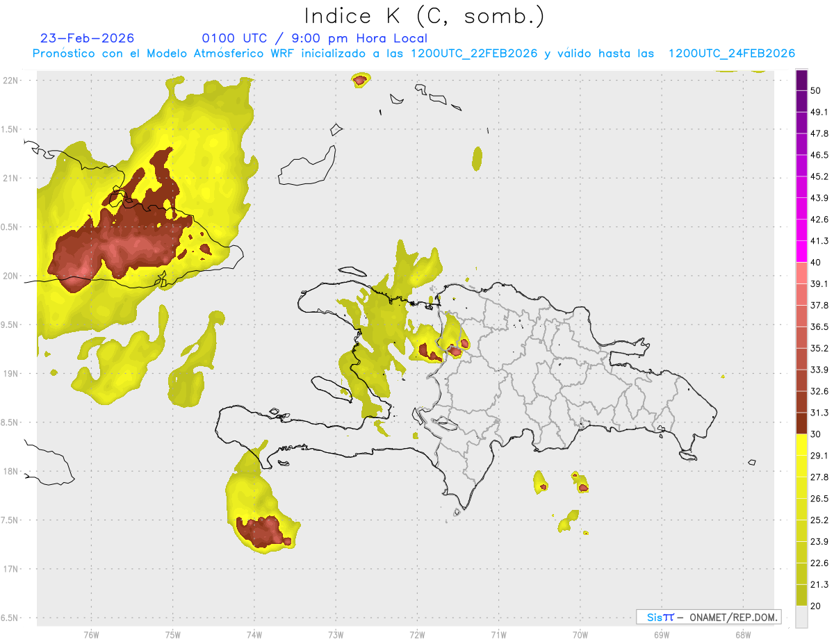
Task: Click the title "Indice K (C, somb.)"
Action: pyautogui.click(x=423, y=16)
